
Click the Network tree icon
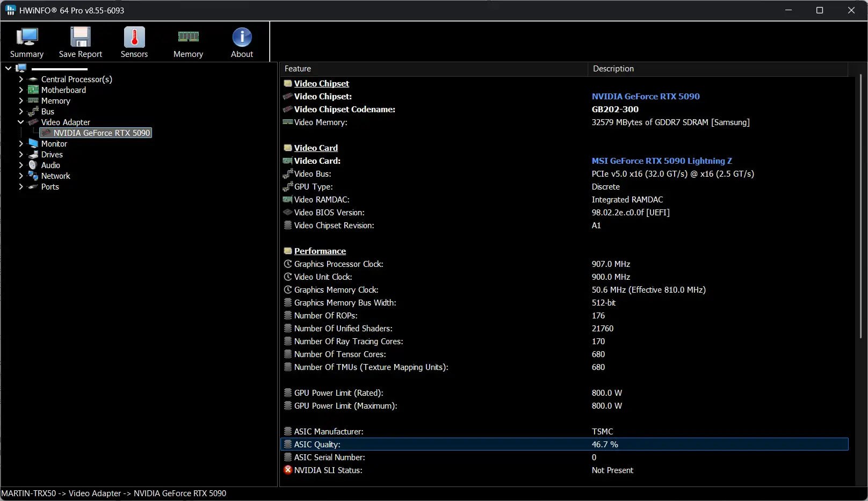tap(33, 176)
